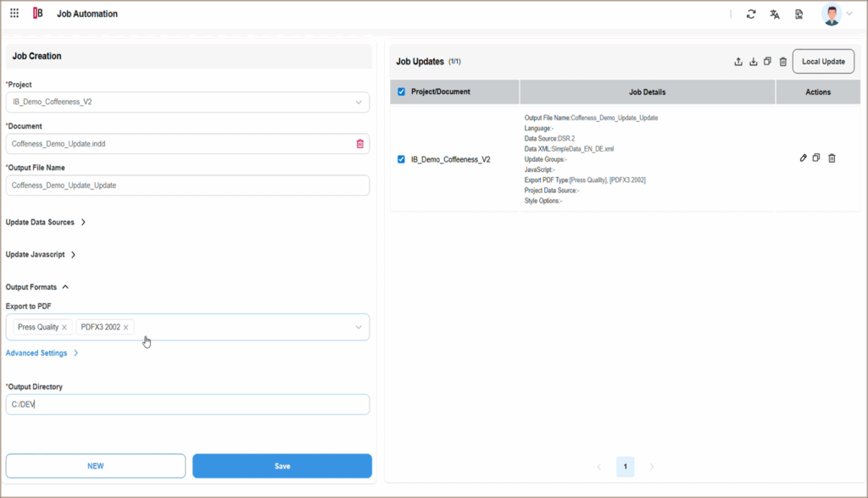Duplicate jobs using the copy icon in Job Updates toolbar
The image size is (868, 498).
pos(768,61)
